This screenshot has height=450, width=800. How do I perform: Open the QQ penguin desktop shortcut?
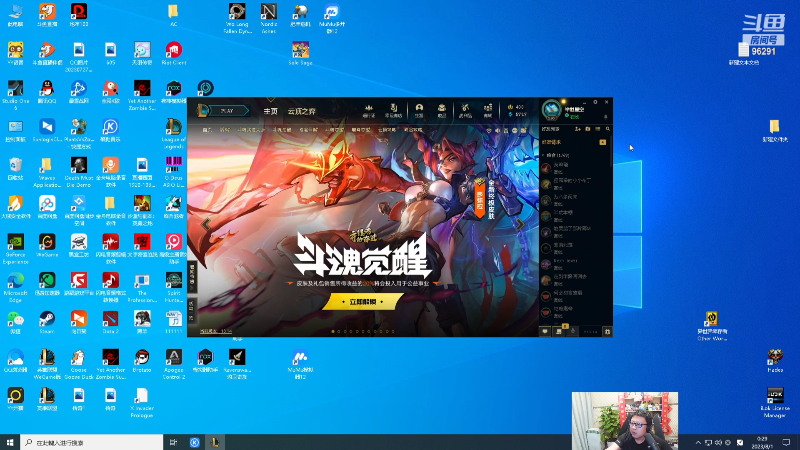pyautogui.click(x=47, y=92)
